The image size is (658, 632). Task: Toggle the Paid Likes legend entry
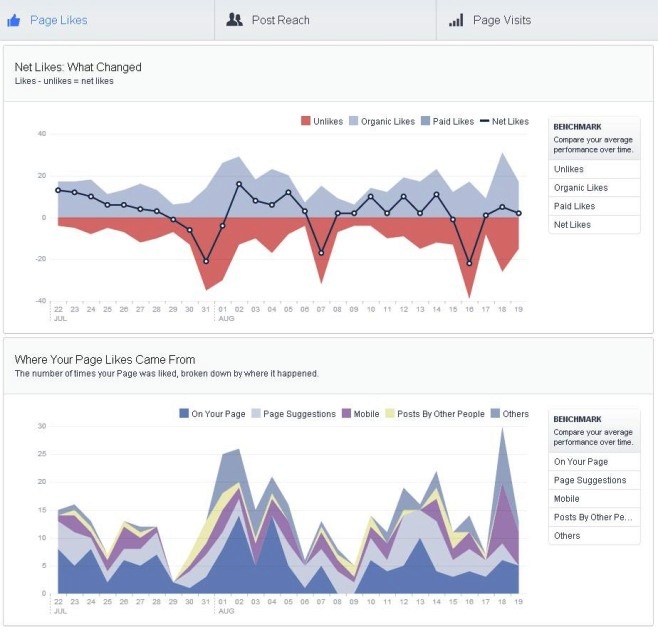pyautogui.click(x=447, y=122)
